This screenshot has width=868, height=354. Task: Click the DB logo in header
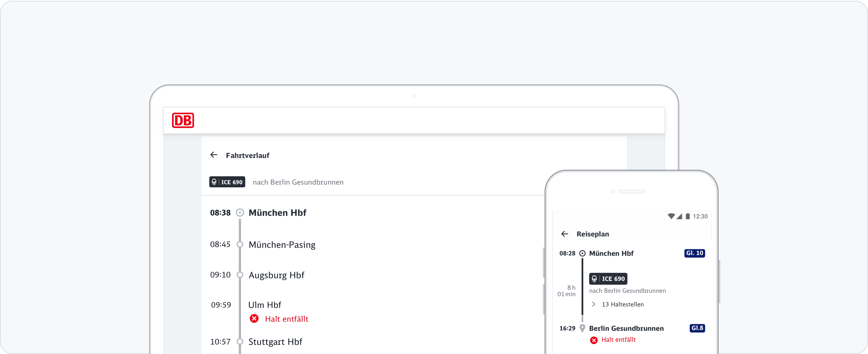[x=183, y=120]
